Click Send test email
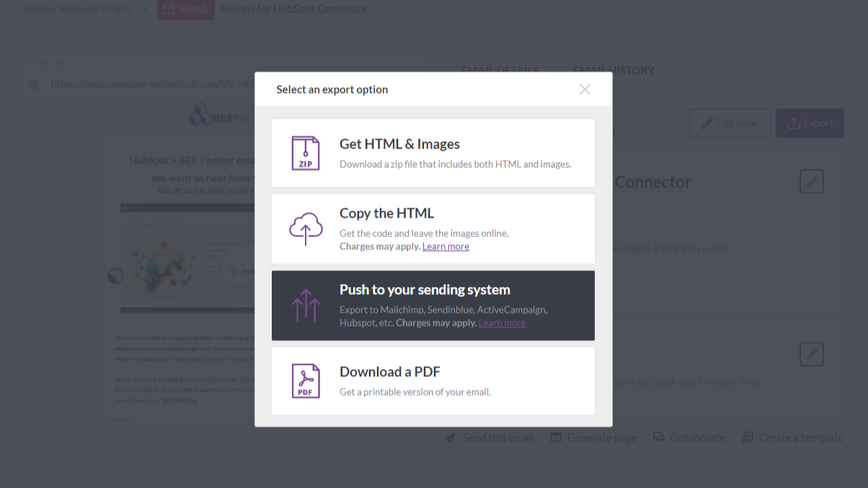 coord(490,438)
